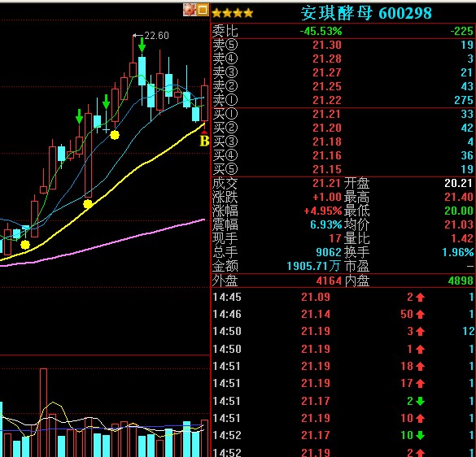Select buy level 买① price 21.21
This screenshot has height=457, width=476.
pyautogui.click(x=327, y=115)
